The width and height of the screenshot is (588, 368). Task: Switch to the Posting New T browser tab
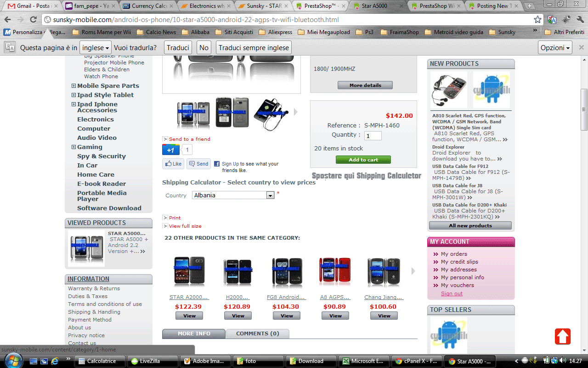click(492, 6)
